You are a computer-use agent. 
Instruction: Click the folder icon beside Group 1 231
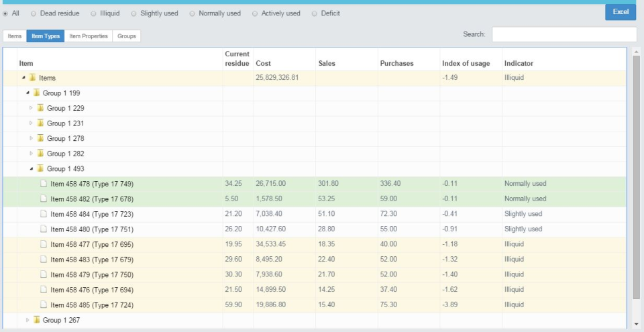point(40,123)
